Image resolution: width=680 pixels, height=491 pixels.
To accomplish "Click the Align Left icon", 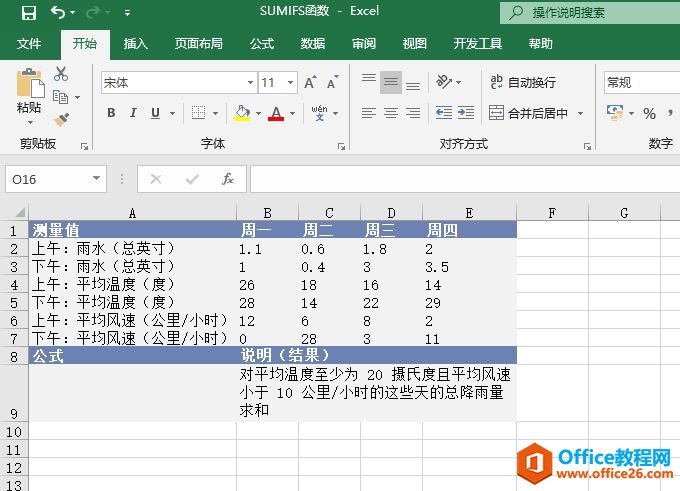I will [369, 113].
